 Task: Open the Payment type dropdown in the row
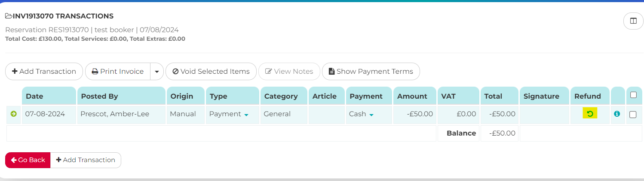coord(246,115)
